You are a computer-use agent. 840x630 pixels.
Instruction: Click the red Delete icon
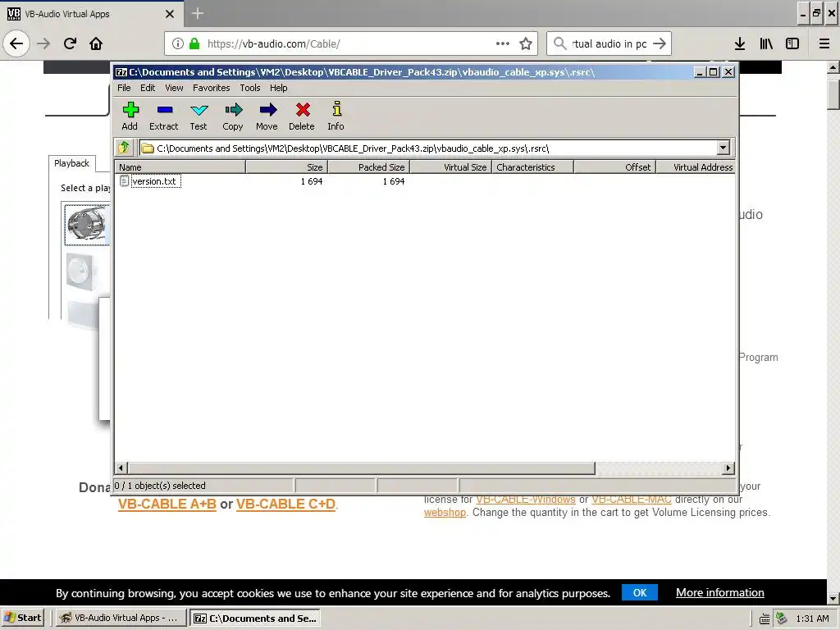[x=302, y=111]
